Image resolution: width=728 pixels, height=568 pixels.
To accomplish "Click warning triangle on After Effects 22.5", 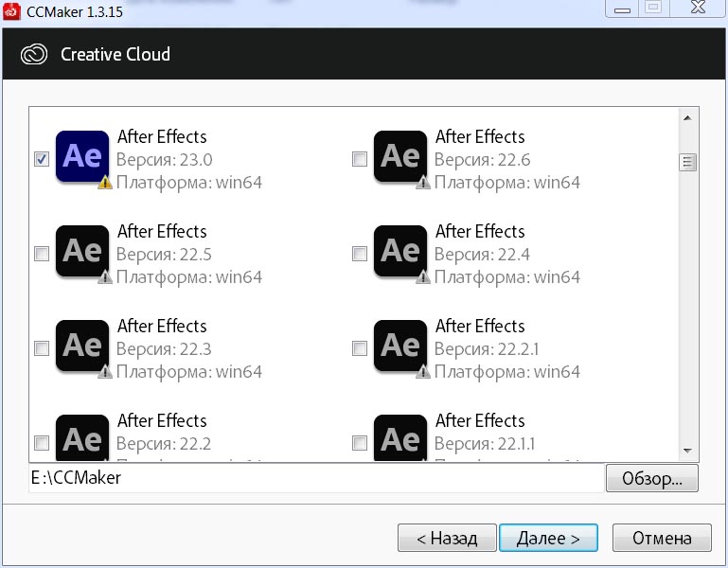I will [x=105, y=277].
